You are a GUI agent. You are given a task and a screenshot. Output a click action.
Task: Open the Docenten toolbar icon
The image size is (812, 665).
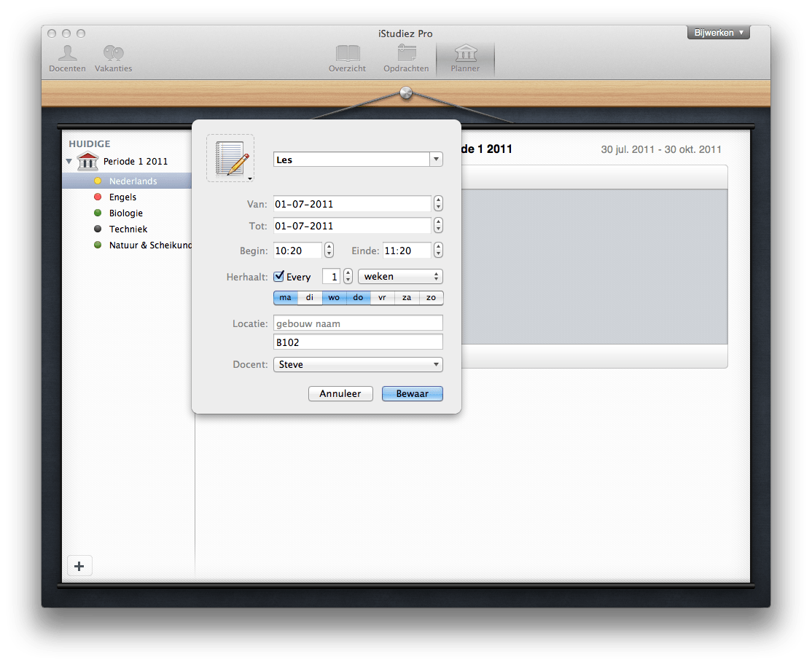67,54
